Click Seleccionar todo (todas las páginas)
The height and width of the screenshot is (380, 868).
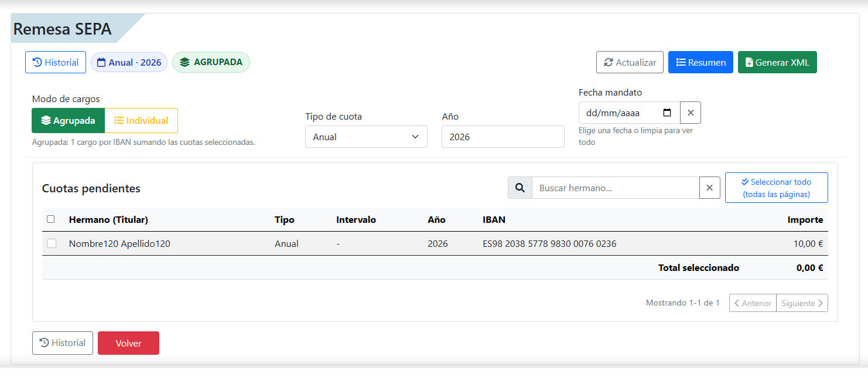(776, 188)
